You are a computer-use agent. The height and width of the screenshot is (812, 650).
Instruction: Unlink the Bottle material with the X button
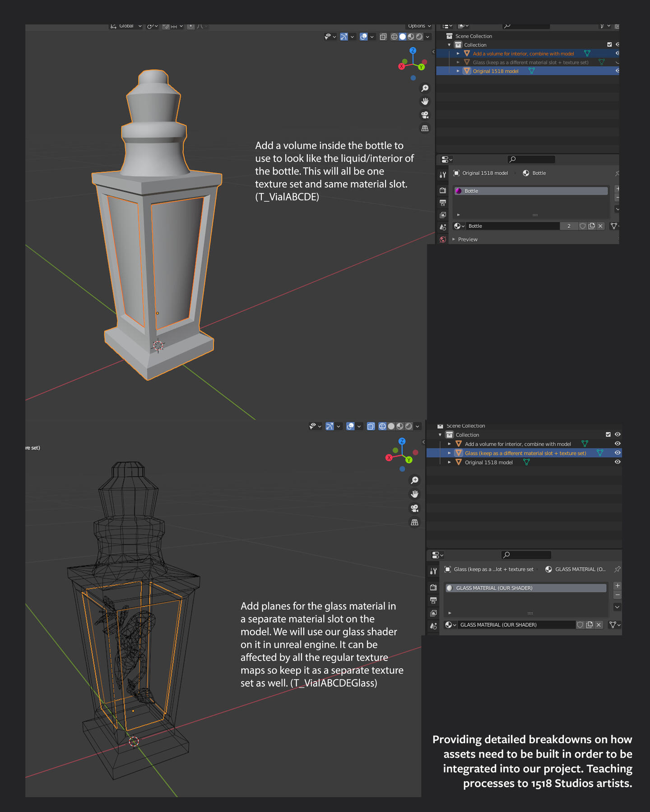(600, 226)
